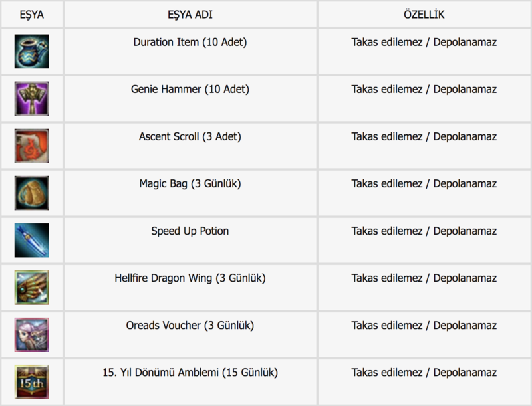
Task: Select the EŞYA column header
Action: (31, 15)
